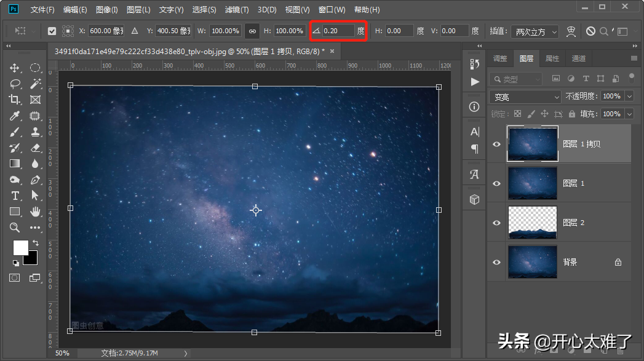The width and height of the screenshot is (644, 361).
Task: Open the 类型 layer filter dropdown
Action: (x=516, y=79)
